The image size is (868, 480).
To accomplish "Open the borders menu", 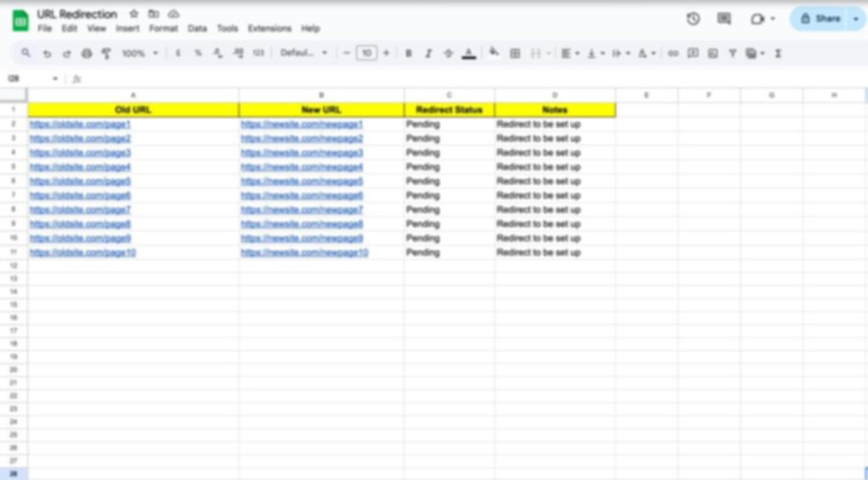I will (x=515, y=53).
